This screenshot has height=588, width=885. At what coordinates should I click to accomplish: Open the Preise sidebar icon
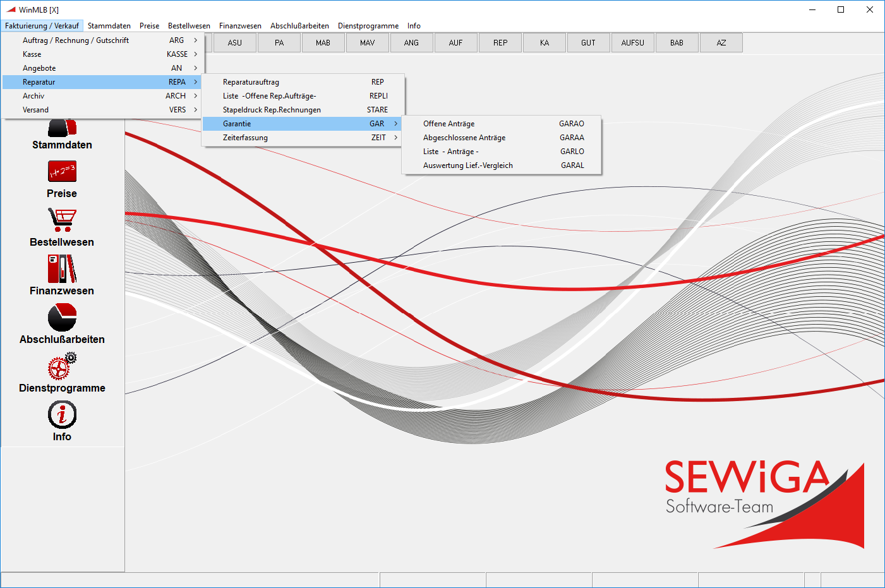point(62,171)
